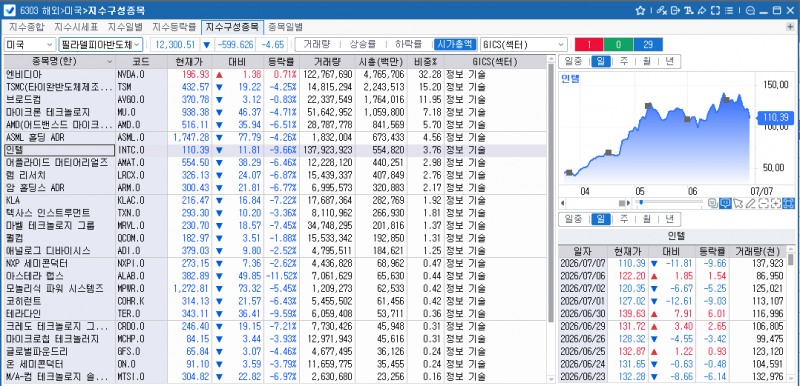Sort by the 시총(백만) column header

(x=382, y=62)
